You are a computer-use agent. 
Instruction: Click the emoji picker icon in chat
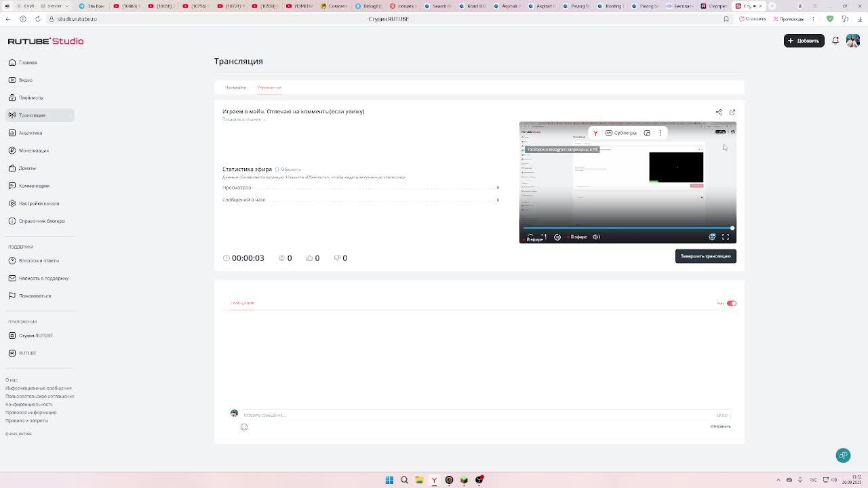click(x=244, y=427)
